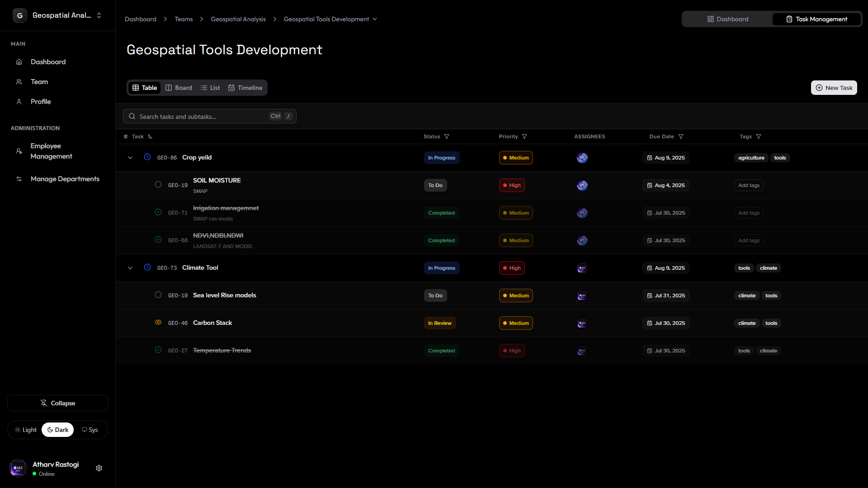Viewport: 868px width, 488px height.
Task: Open the Geospatial Tools Development breadcrumb dropdown
Action: (374, 19)
